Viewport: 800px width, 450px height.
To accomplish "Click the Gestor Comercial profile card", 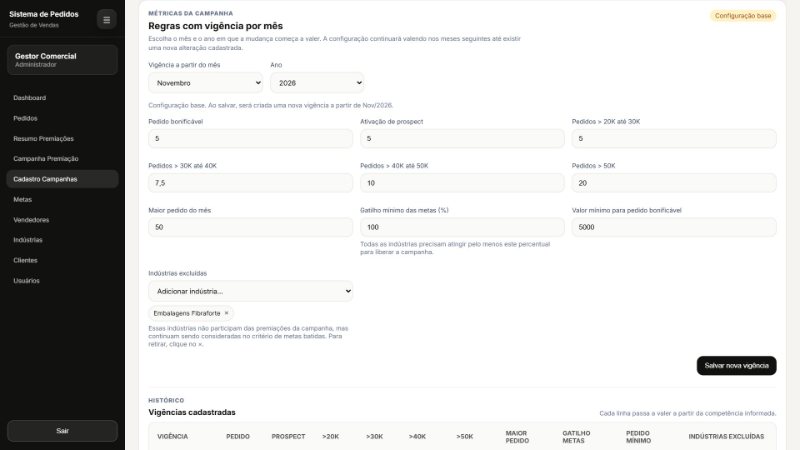I will (x=62, y=60).
